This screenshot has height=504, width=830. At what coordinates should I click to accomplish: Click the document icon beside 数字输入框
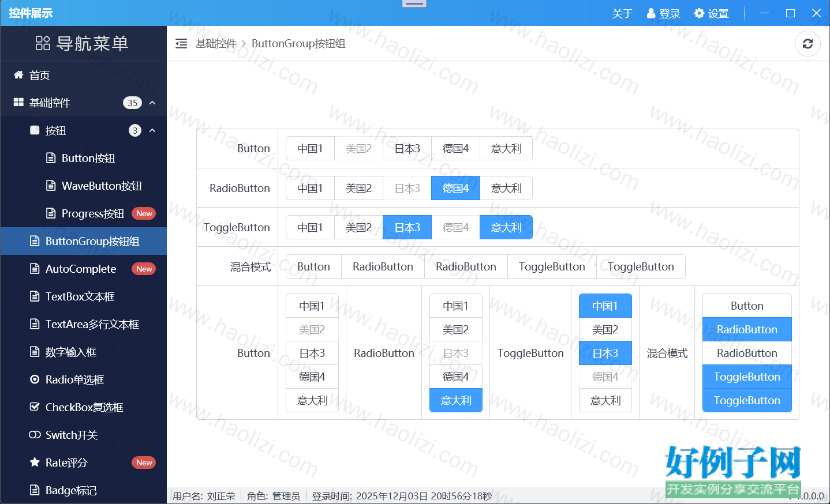35,352
